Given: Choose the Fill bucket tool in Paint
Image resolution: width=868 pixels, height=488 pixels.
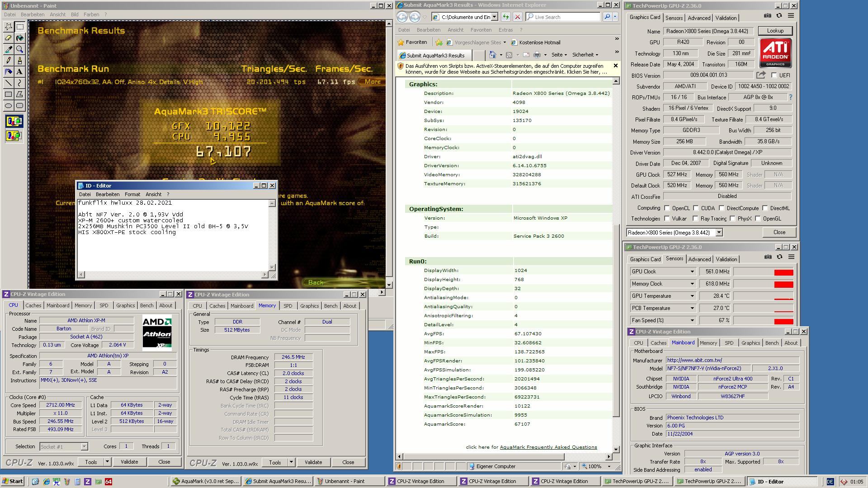Looking at the screenshot, I should [x=20, y=38].
